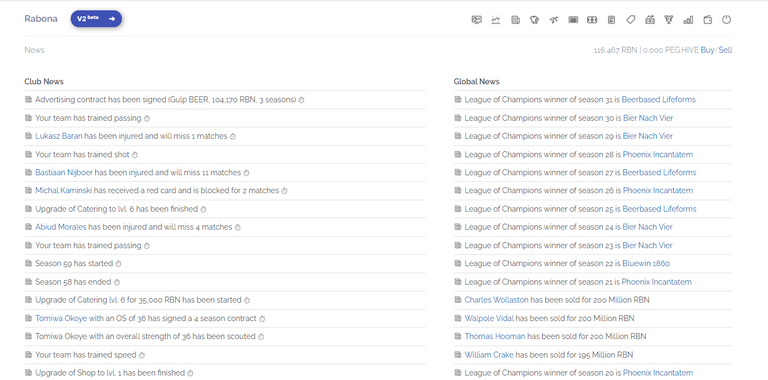The width and height of the screenshot is (768, 380).
Task: Open Charles Wollaston player link
Action: (x=497, y=300)
